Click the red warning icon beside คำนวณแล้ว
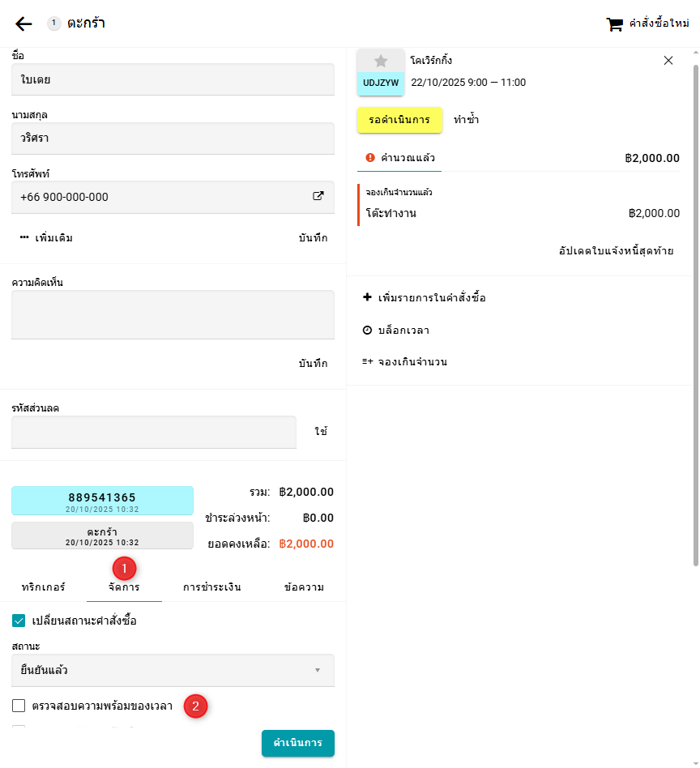Screen dimensions: 700x768 click(x=370, y=158)
